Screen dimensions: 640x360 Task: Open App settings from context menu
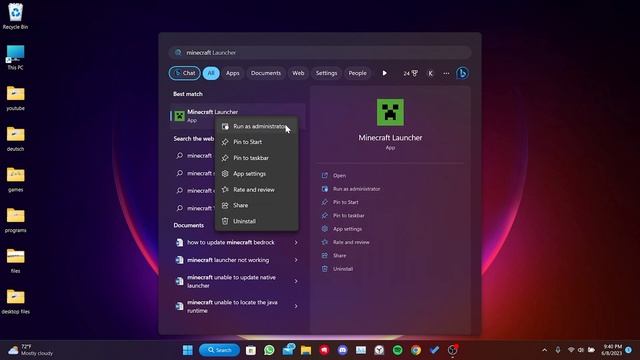click(256, 174)
